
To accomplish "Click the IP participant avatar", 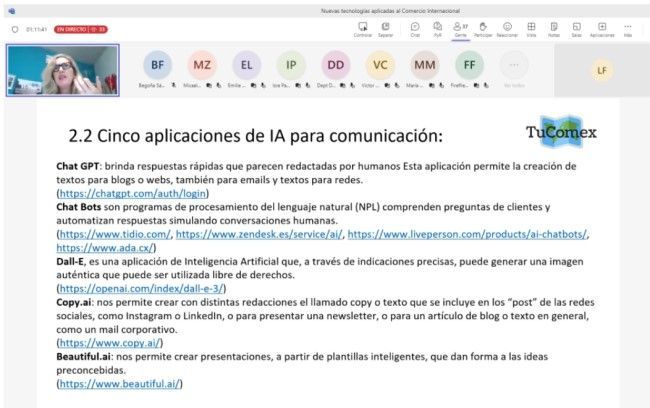I will click(291, 65).
